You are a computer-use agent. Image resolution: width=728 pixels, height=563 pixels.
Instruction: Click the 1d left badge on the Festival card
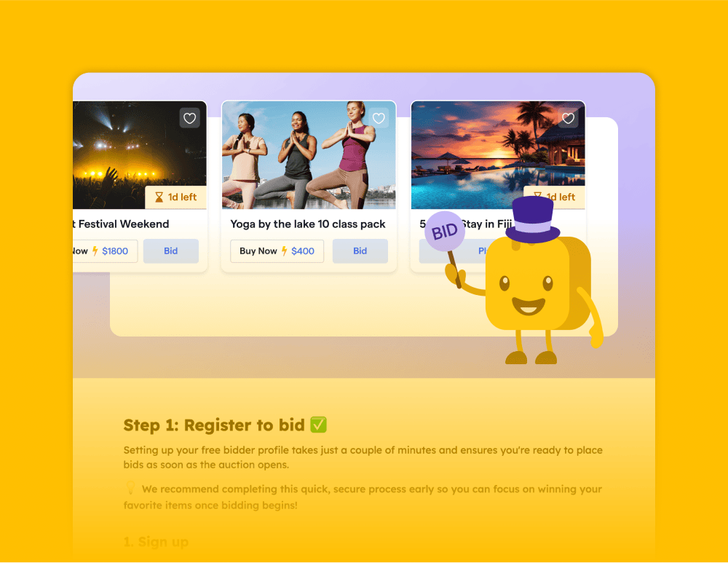click(176, 197)
